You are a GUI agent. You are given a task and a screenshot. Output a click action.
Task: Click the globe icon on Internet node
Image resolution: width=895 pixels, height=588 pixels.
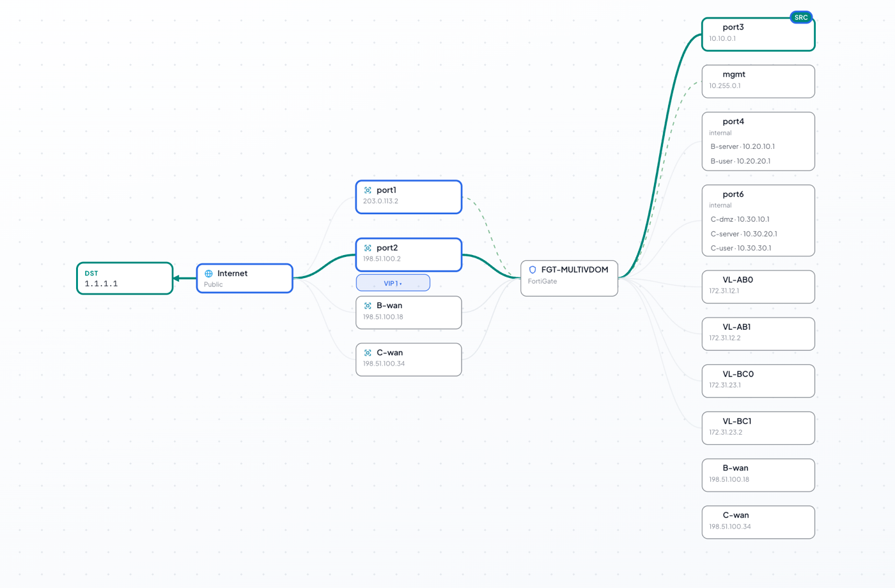(208, 274)
